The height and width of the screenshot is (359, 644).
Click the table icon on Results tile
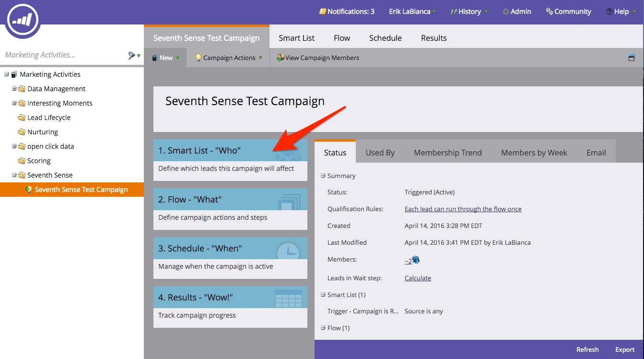[289, 299]
